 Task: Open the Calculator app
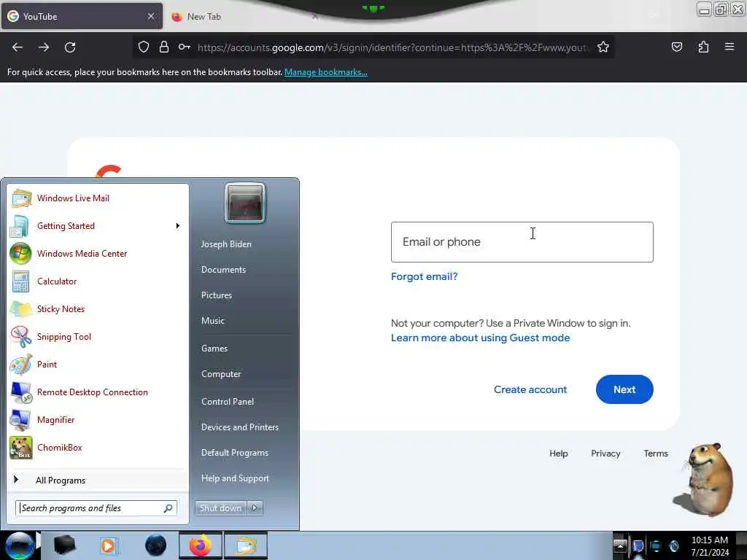tap(57, 281)
